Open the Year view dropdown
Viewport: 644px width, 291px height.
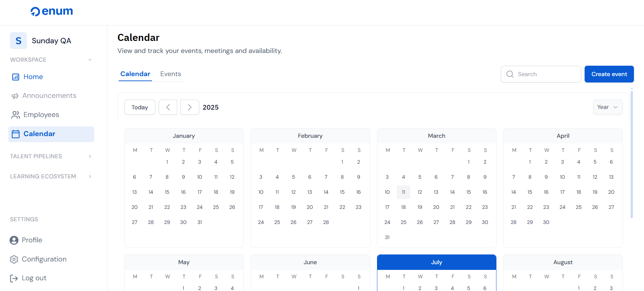pyautogui.click(x=608, y=107)
